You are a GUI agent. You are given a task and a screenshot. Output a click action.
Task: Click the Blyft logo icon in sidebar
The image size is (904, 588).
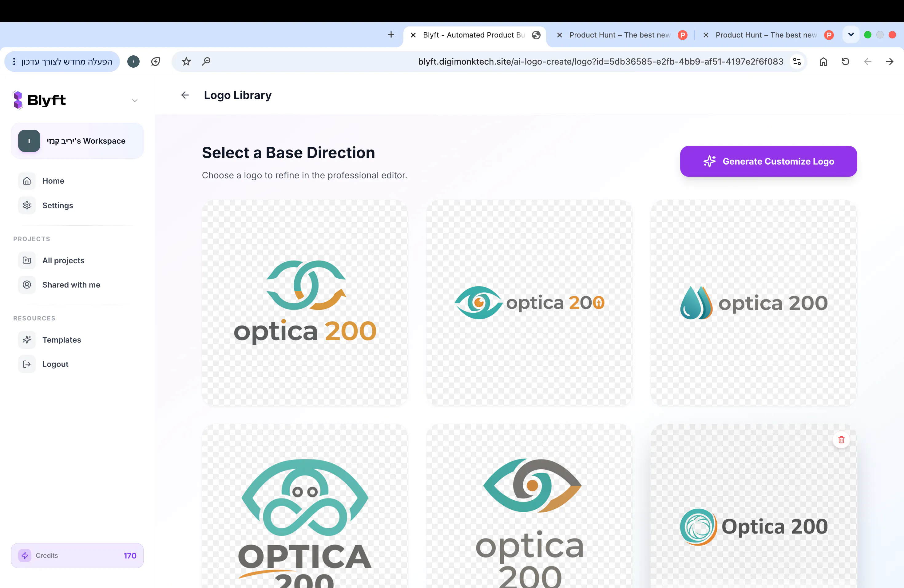pos(18,100)
